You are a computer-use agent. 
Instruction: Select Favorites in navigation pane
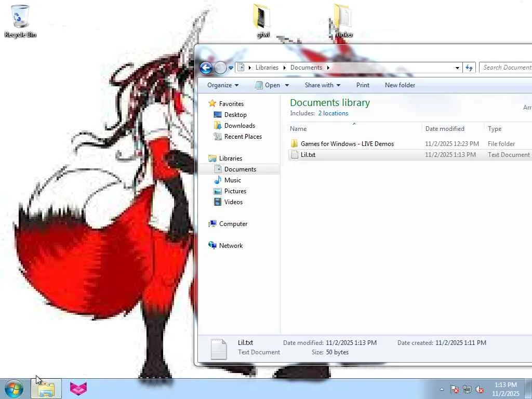point(231,104)
